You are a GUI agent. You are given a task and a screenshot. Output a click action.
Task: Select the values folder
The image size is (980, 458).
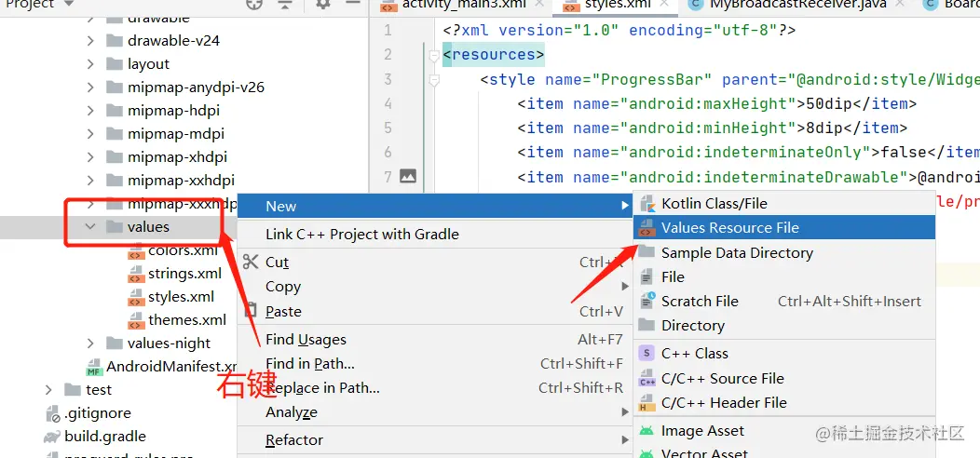[x=148, y=227]
